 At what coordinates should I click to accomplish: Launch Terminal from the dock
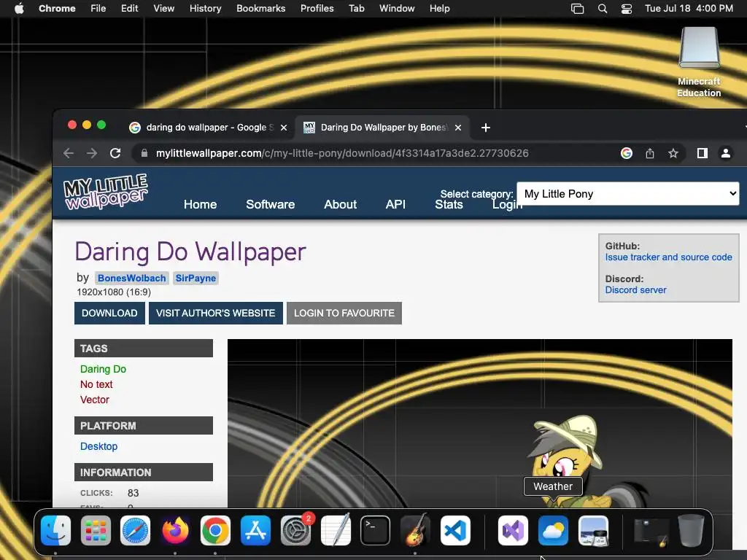pos(376,531)
